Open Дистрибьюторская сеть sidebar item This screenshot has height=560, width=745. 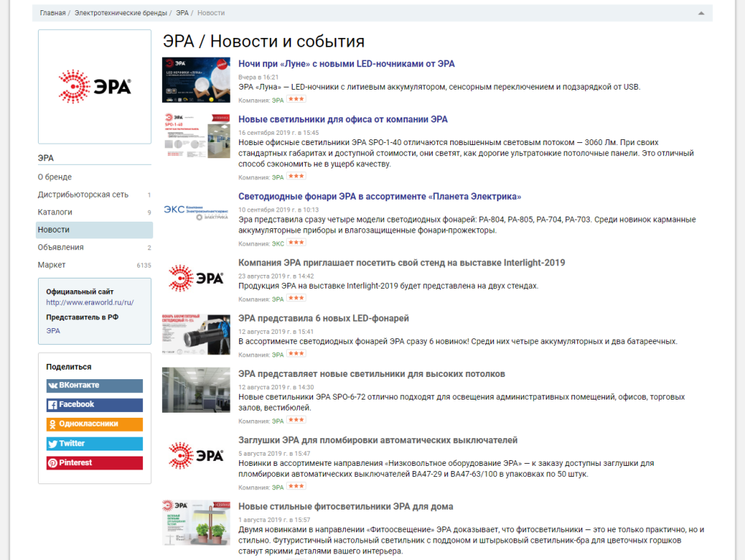point(83,195)
